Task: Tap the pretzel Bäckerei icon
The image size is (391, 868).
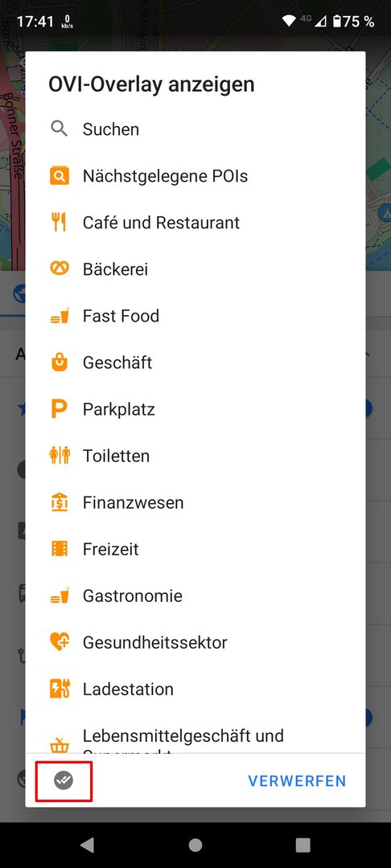Action: click(x=60, y=269)
